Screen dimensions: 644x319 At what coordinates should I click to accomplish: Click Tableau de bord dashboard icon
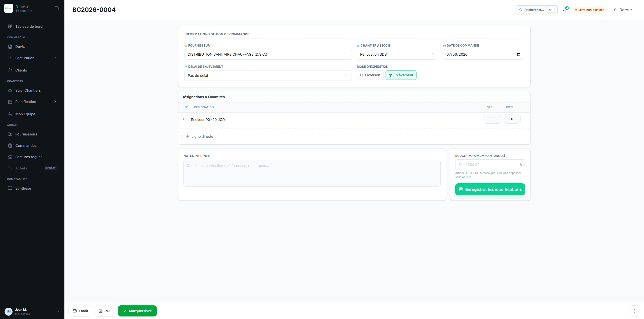pos(10,26)
